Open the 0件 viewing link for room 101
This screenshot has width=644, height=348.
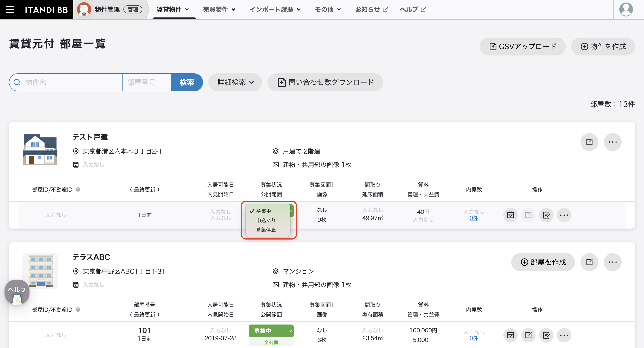click(x=474, y=338)
